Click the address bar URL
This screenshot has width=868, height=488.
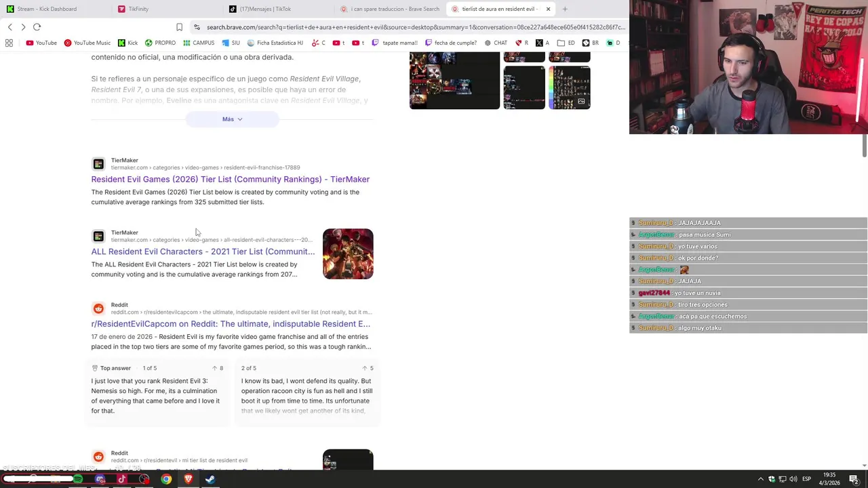(415, 27)
